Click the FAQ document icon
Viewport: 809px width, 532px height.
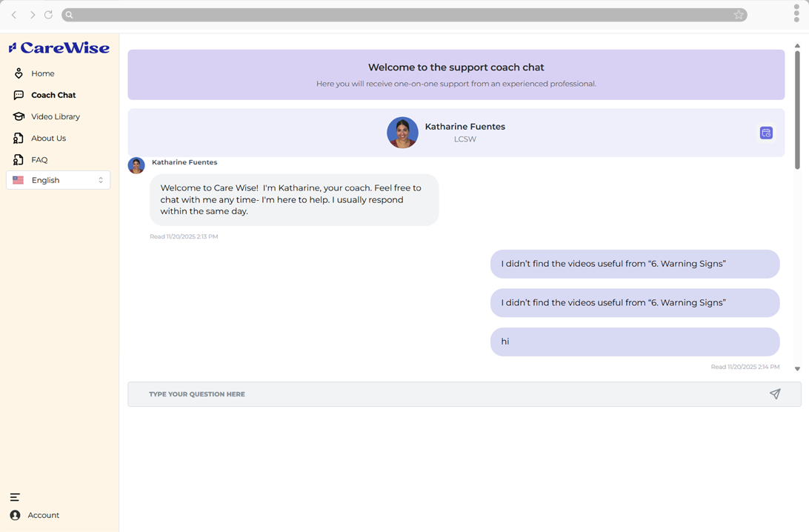click(19, 160)
